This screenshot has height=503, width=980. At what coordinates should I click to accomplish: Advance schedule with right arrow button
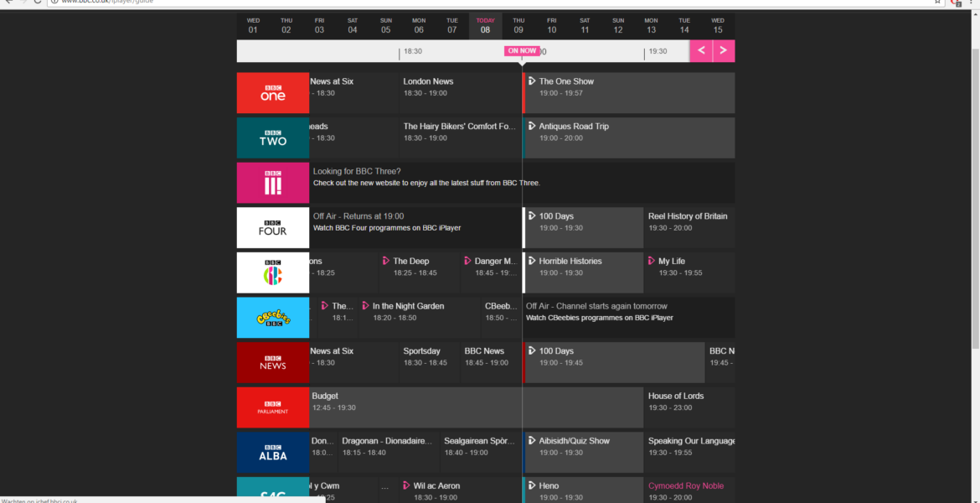(x=724, y=51)
